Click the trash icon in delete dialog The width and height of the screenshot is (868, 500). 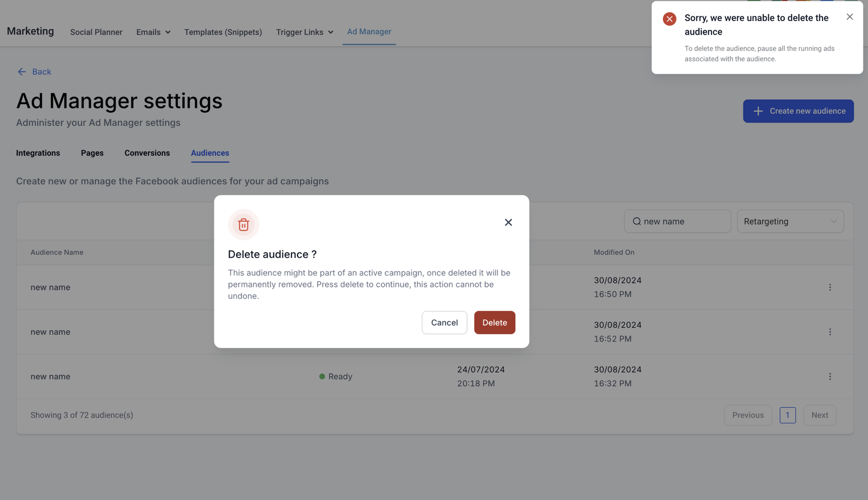[x=244, y=225]
